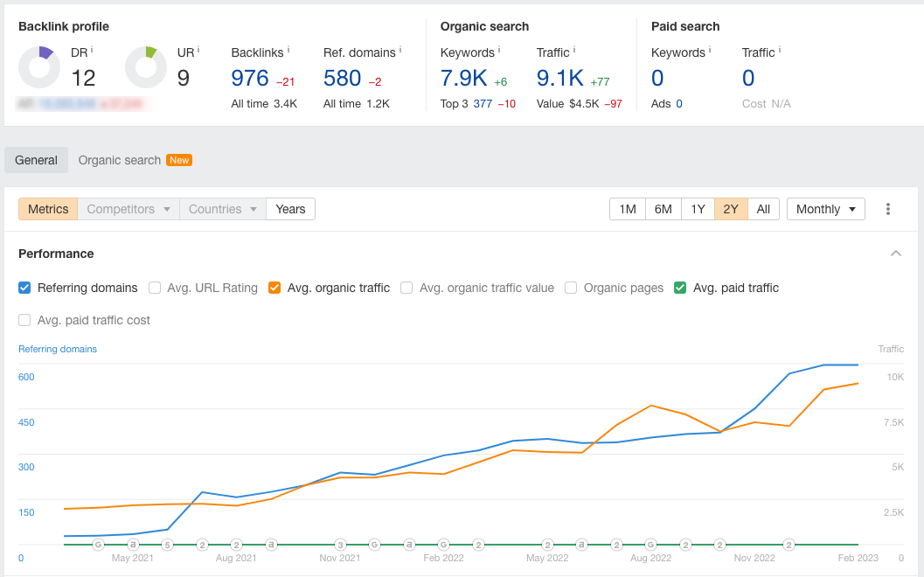Click the UR info tooltip icon

point(198,50)
